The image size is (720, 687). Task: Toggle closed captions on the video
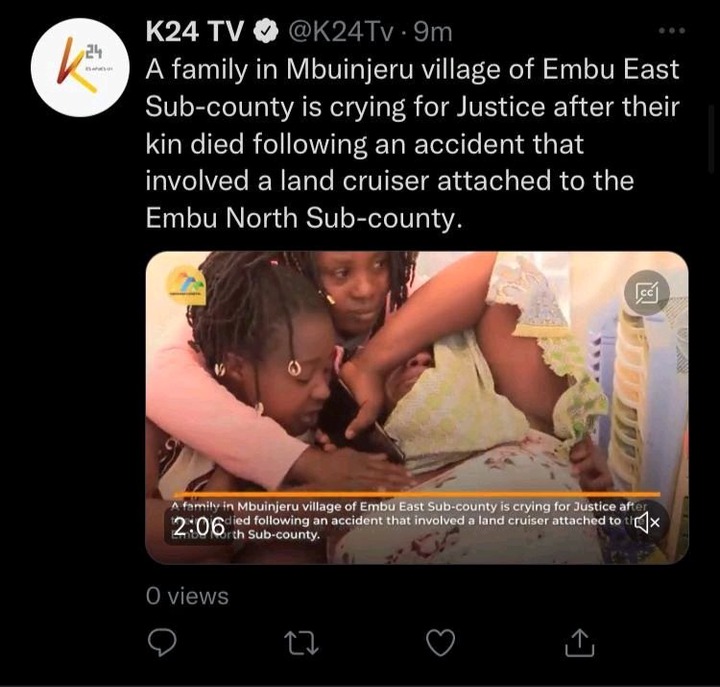click(x=647, y=293)
